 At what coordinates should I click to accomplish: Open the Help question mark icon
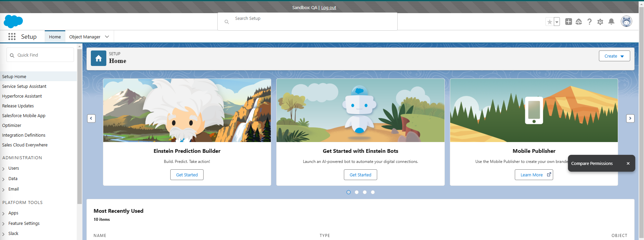click(x=589, y=22)
